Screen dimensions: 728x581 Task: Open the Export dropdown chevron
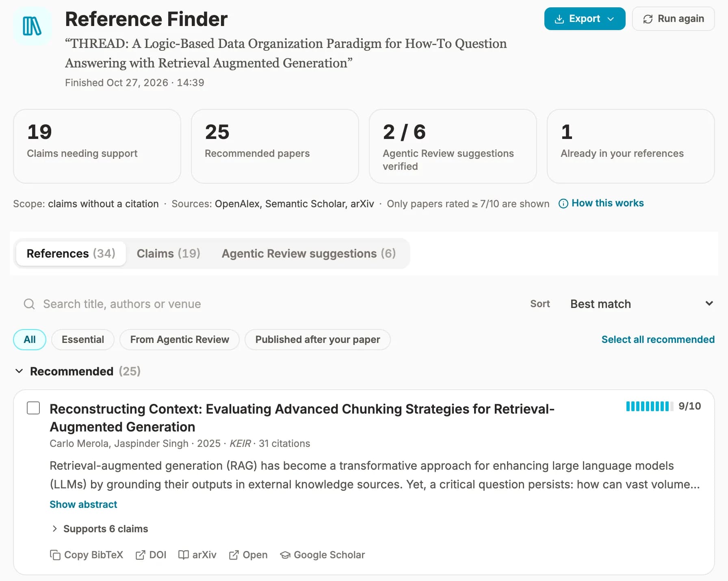point(611,19)
